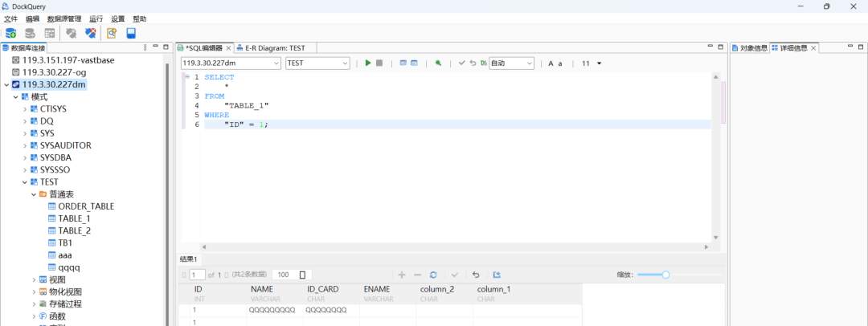Click the gray table toolbar icon

50,33
